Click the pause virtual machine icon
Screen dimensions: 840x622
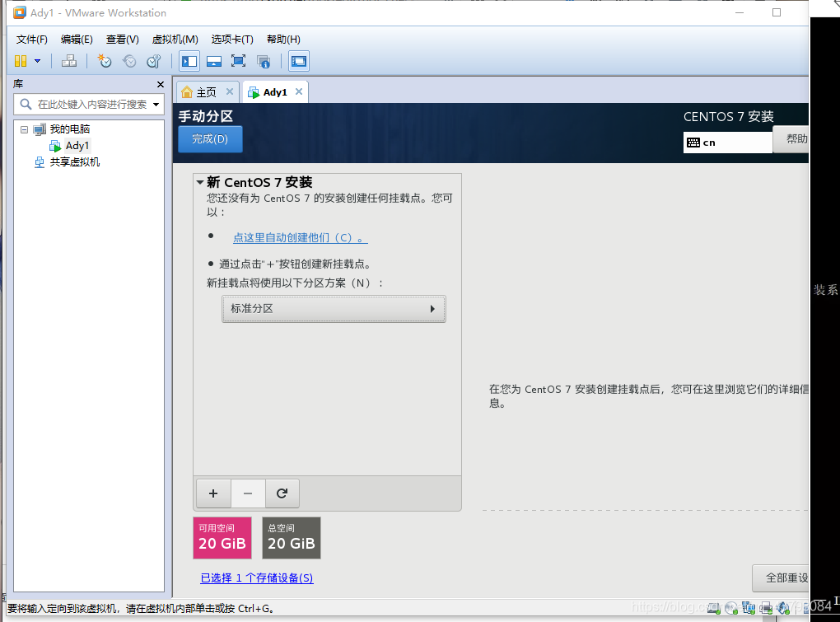tap(21, 61)
